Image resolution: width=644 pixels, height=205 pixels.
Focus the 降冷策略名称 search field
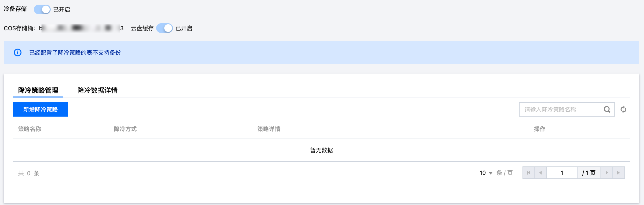560,109
